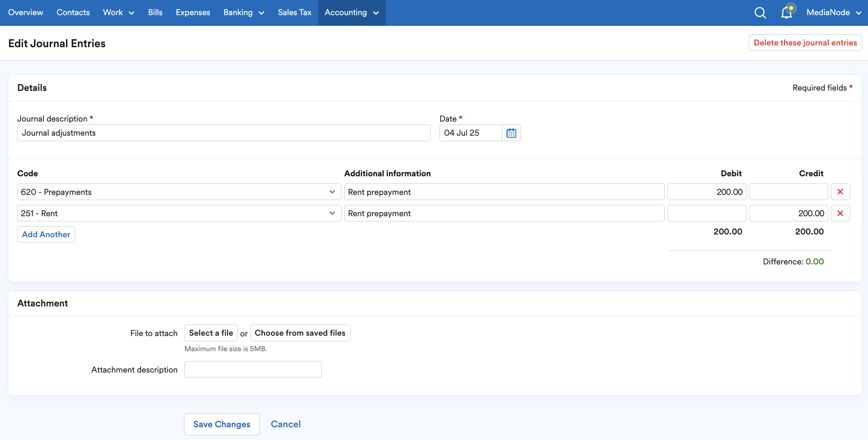Expand the Accounting menu
Viewport: 868px width, 440px height.
pyautogui.click(x=351, y=13)
